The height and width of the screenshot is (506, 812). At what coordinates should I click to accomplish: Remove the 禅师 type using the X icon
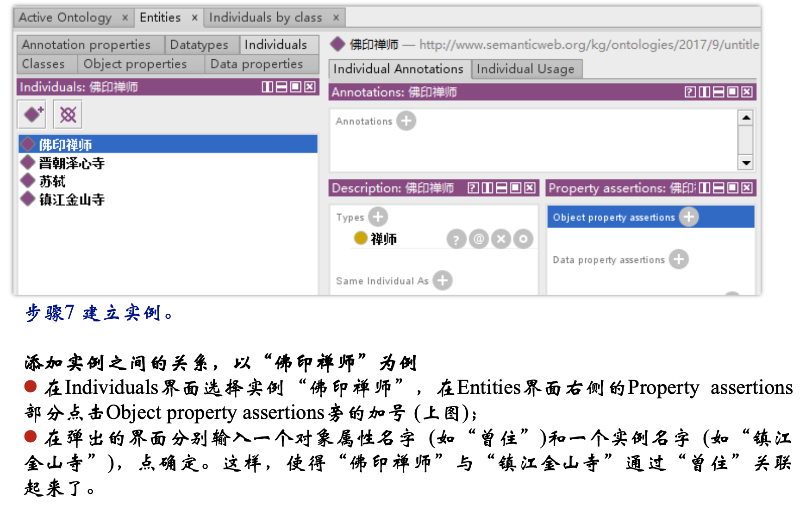point(500,239)
